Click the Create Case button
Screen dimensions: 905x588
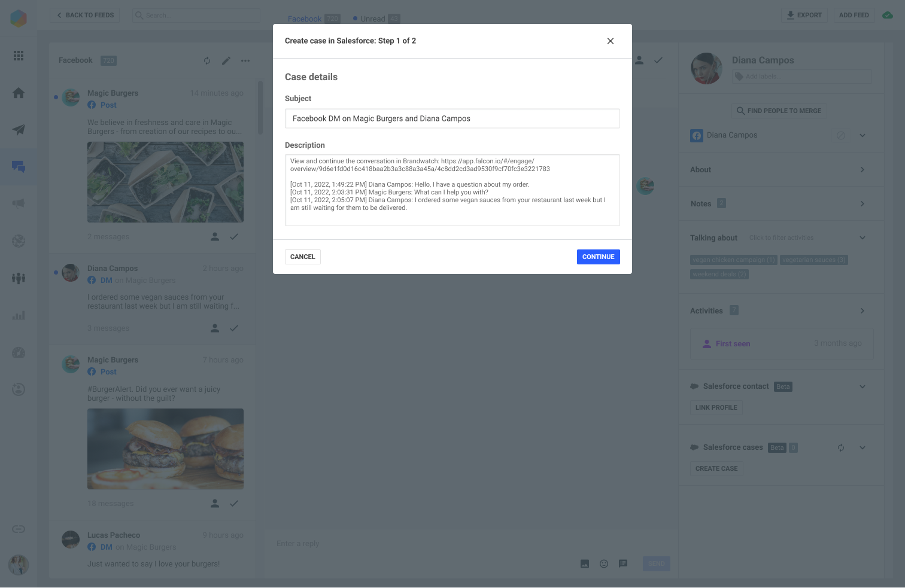tap(716, 469)
